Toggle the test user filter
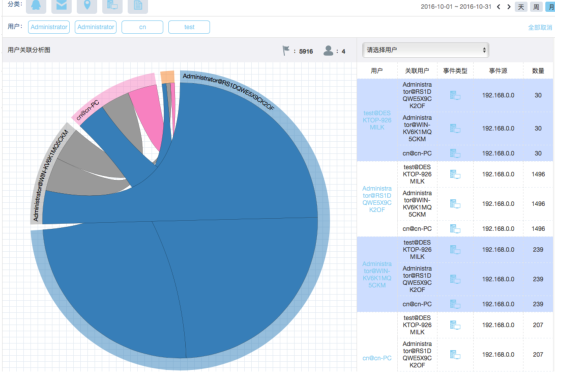The image size is (561, 379). 189,27
